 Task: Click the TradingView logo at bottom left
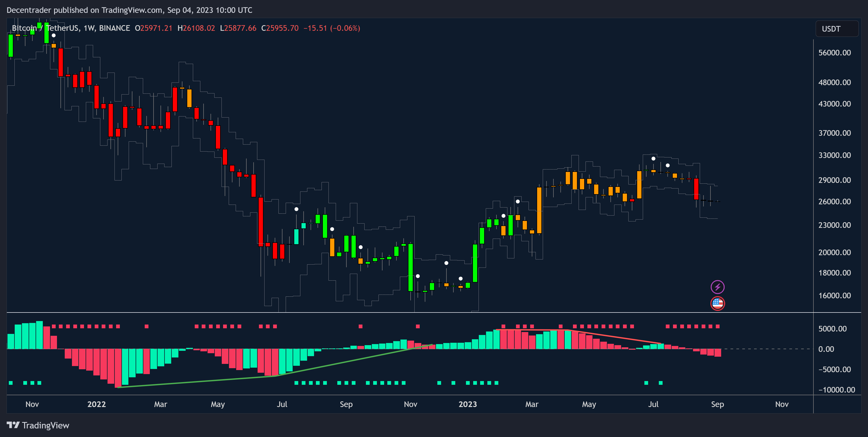tap(38, 425)
